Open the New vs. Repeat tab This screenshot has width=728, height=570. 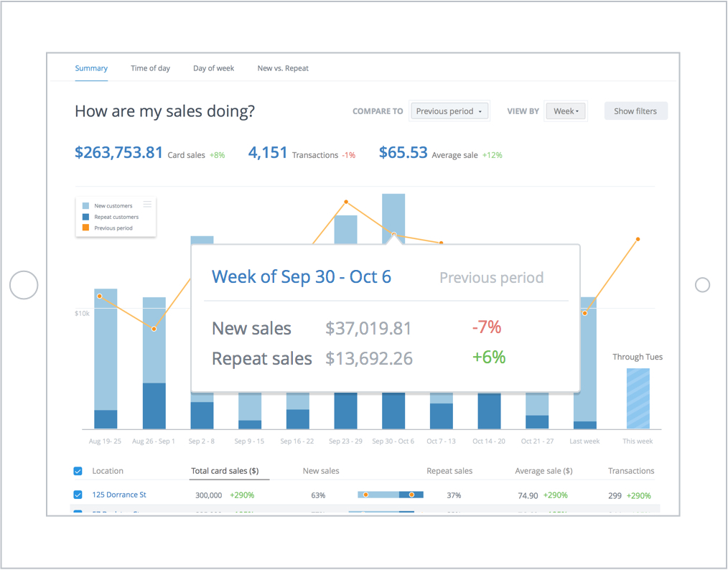[x=283, y=68]
